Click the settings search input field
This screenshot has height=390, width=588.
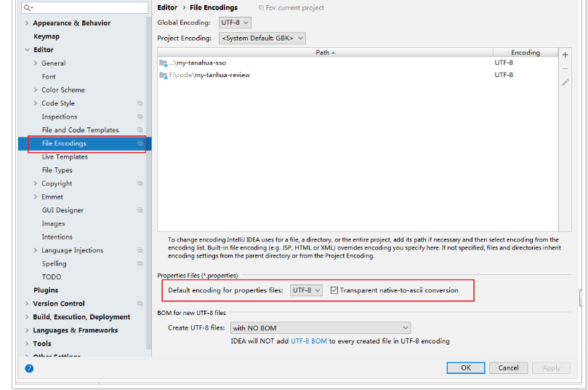tap(85, 7)
